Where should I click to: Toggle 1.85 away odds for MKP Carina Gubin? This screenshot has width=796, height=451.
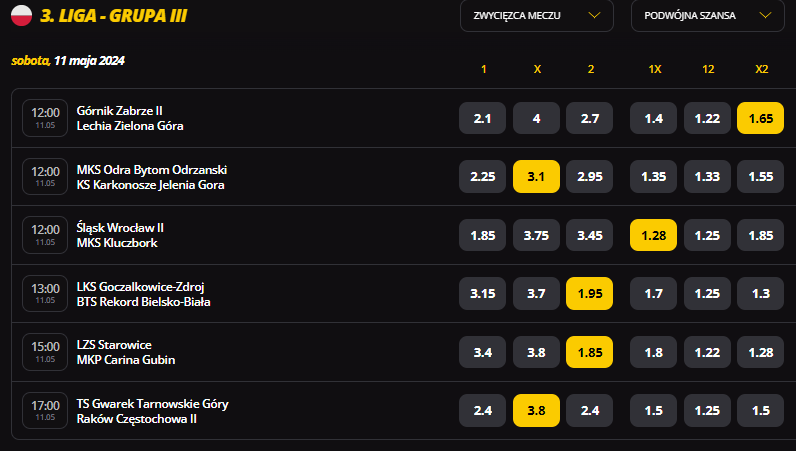coord(589,352)
